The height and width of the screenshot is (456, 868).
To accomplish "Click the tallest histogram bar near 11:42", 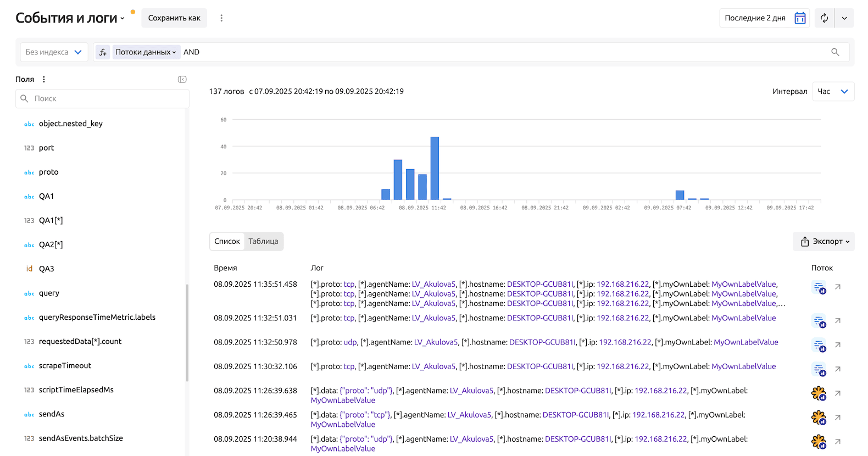I will tap(435, 168).
